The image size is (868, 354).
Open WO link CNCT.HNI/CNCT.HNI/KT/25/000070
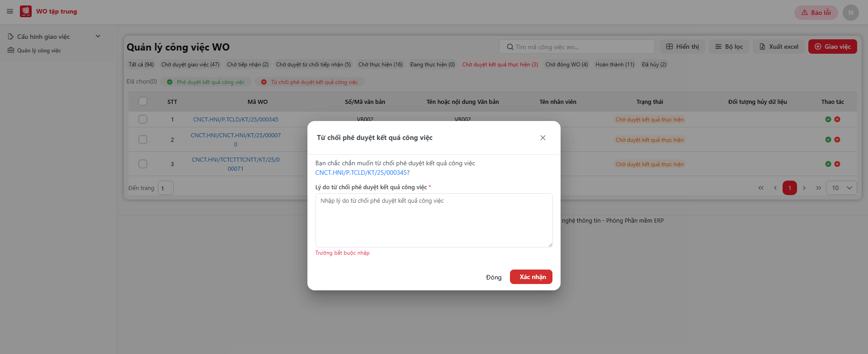(236, 140)
